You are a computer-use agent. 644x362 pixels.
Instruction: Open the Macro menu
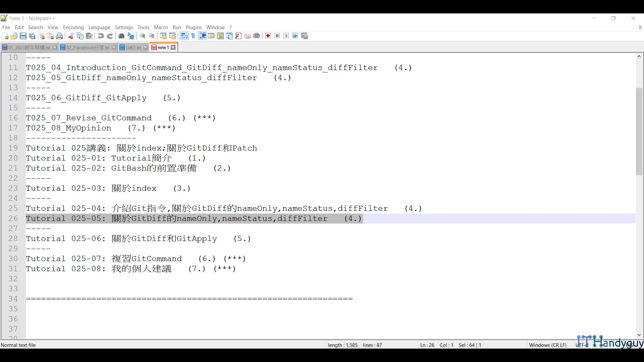[161, 27]
